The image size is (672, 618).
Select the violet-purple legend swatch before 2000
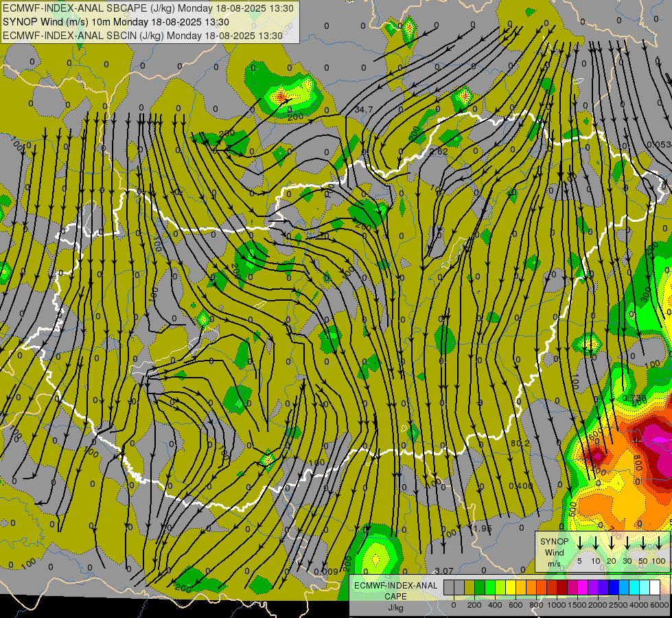[592, 588]
